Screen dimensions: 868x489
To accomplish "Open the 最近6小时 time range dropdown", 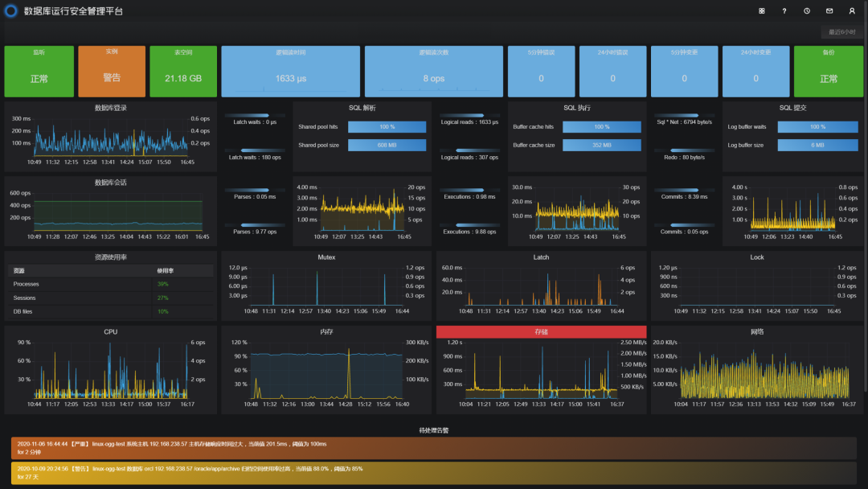I will (x=841, y=32).
